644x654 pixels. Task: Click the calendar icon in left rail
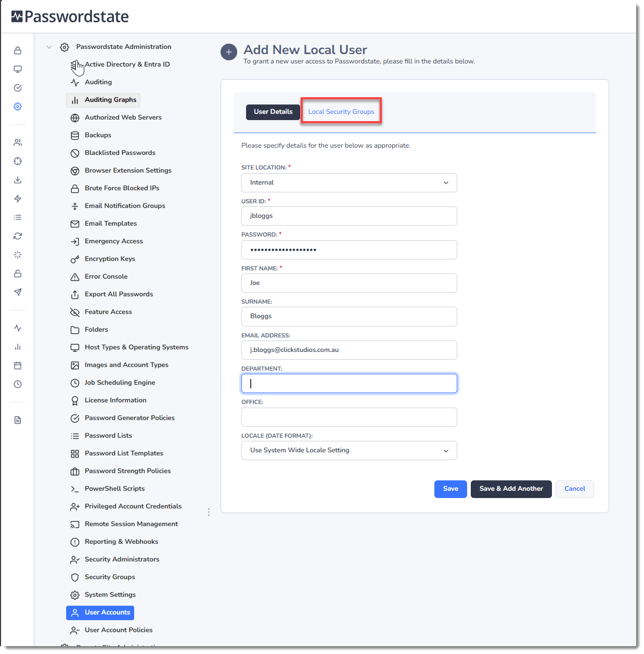[18, 365]
